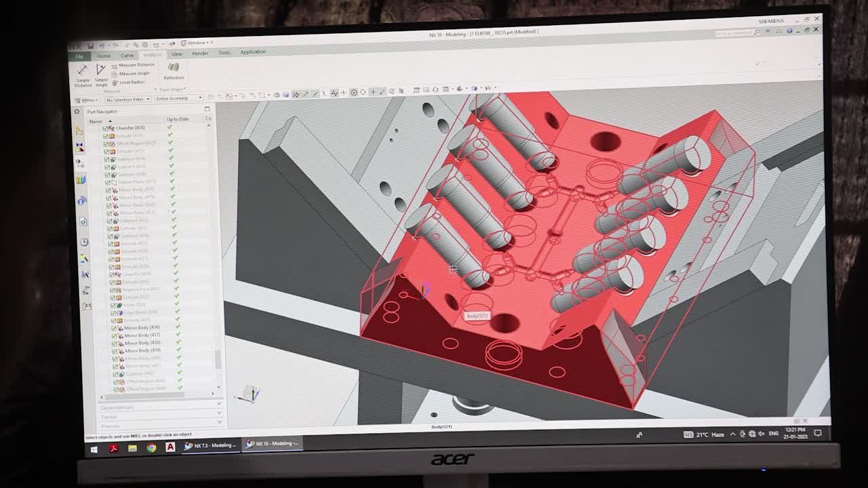
Task: Click the Menu button above Part Navigator
Action: pyautogui.click(x=87, y=98)
